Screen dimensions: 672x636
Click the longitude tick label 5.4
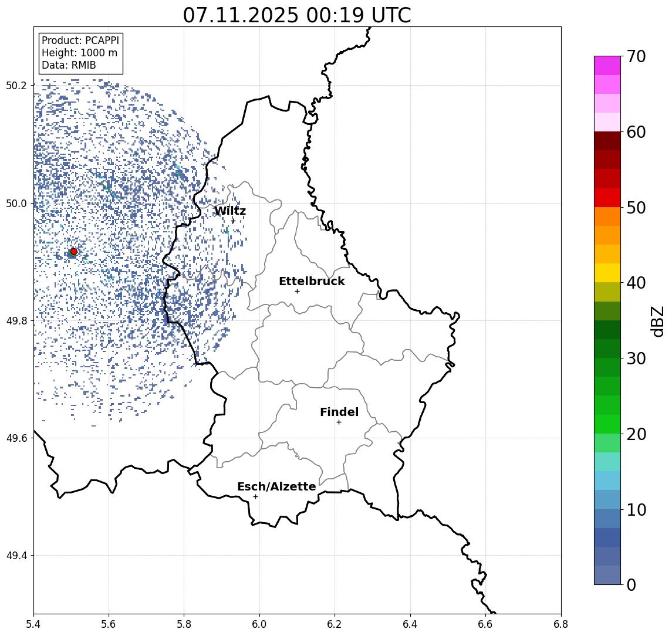point(33,624)
